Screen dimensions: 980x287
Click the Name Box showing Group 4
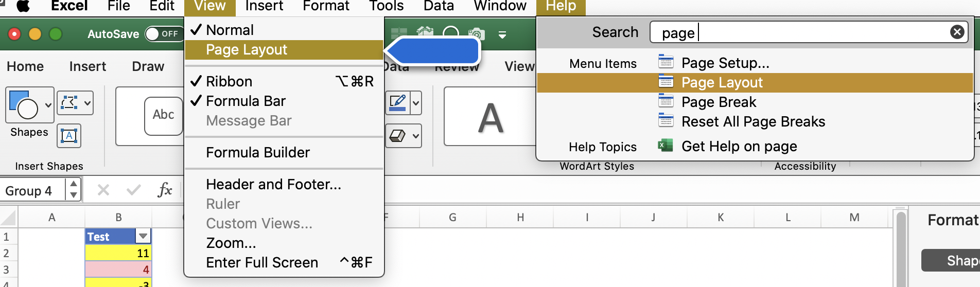click(x=33, y=191)
